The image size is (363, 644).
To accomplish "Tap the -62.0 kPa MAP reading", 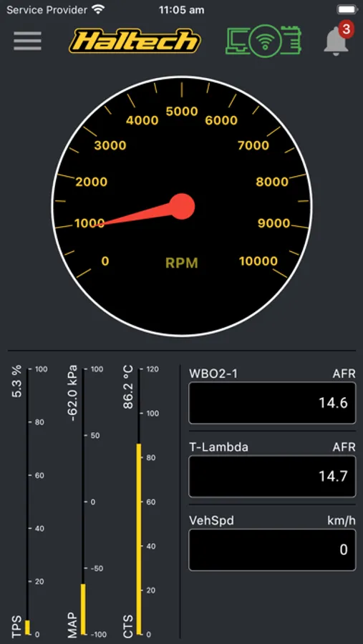I will (x=73, y=393).
